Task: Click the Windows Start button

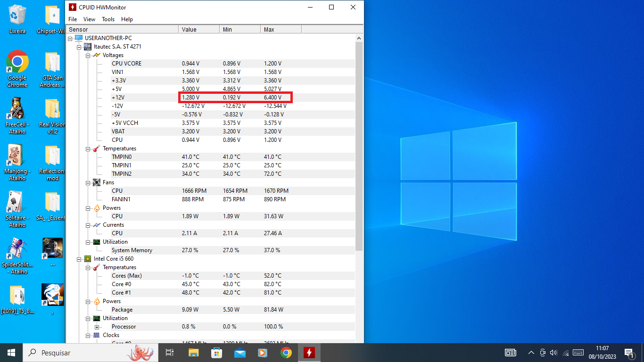Action: pyautogui.click(x=11, y=353)
